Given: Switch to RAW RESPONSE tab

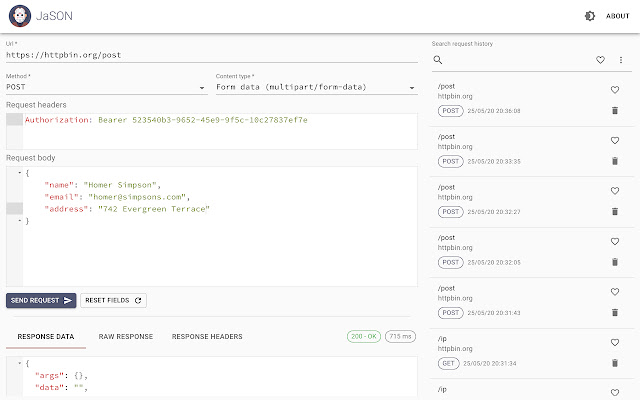Looking at the screenshot, I should tap(126, 337).
